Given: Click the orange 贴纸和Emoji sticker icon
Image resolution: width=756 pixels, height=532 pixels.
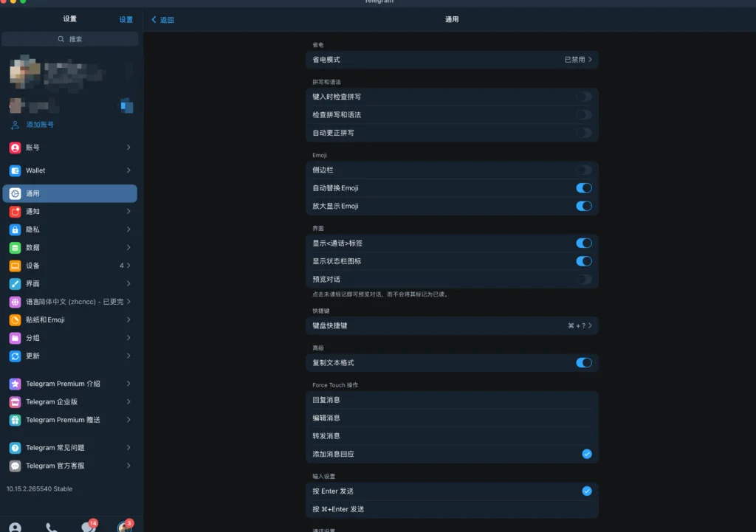Looking at the screenshot, I should point(15,320).
